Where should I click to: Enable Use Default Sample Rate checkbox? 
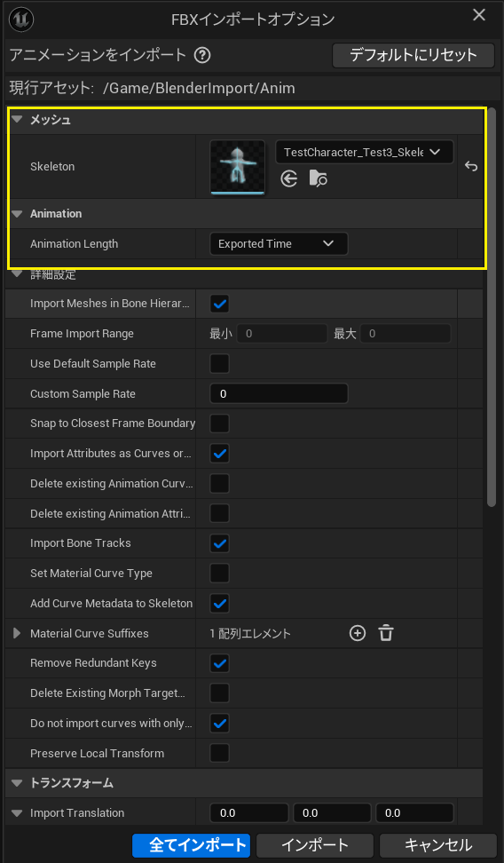[x=220, y=364]
